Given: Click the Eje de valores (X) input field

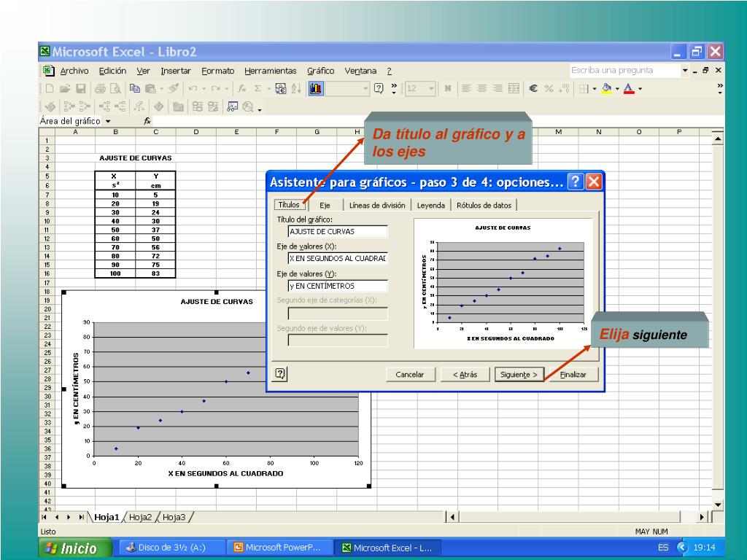Looking at the screenshot, I should (x=338, y=259).
